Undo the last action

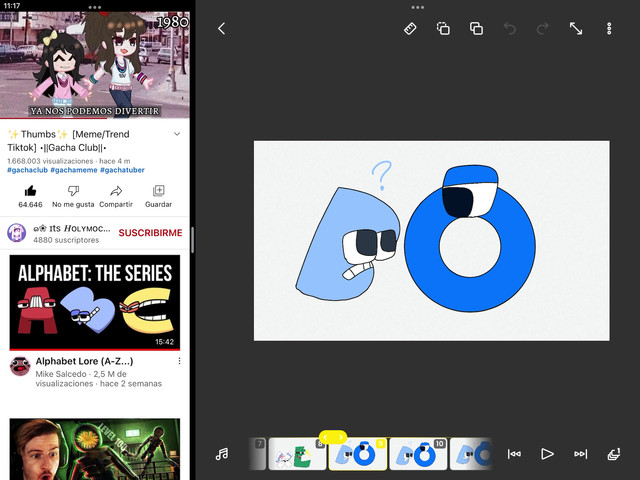(x=510, y=29)
